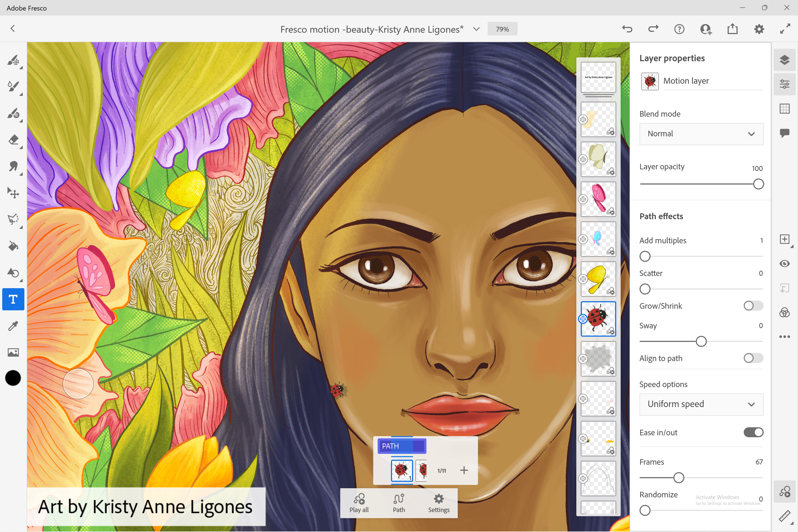Open the Comments panel

click(x=785, y=133)
